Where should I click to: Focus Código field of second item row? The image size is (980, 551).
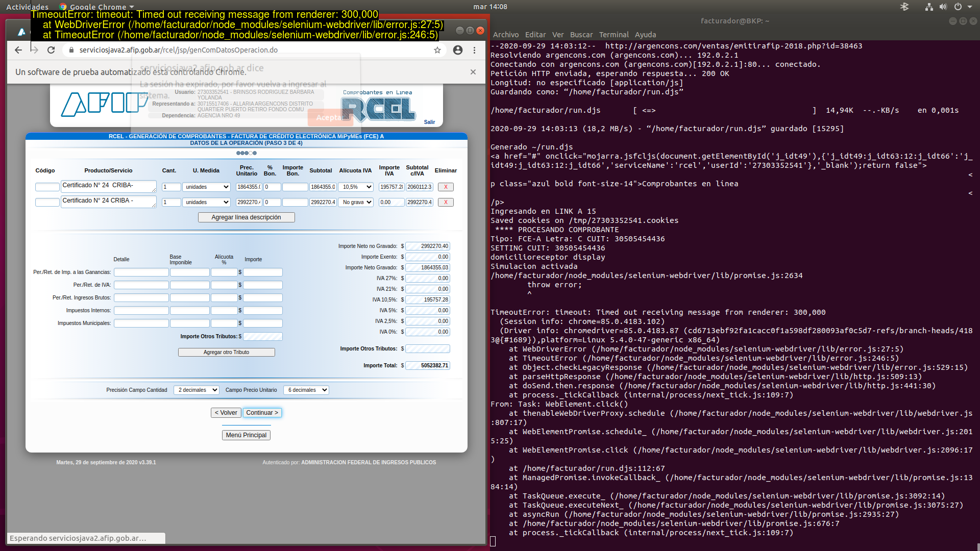coord(47,202)
